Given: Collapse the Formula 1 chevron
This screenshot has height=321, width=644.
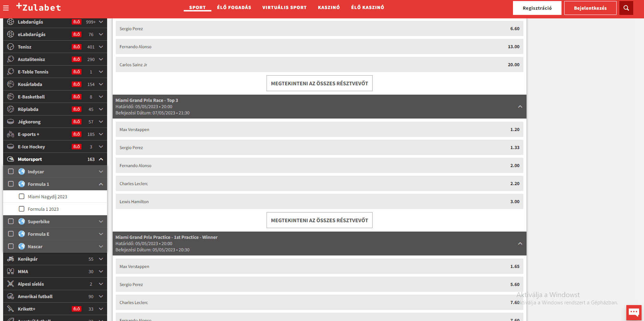Looking at the screenshot, I should pyautogui.click(x=101, y=184).
